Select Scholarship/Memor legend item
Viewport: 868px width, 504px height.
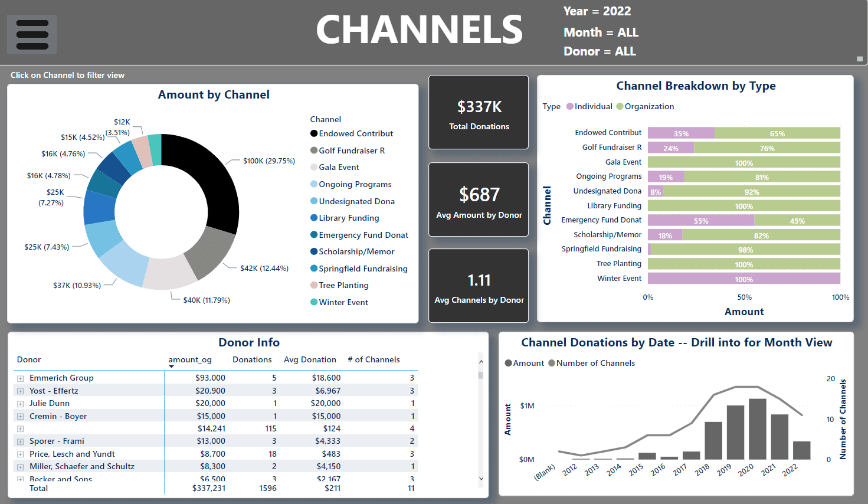353,251
